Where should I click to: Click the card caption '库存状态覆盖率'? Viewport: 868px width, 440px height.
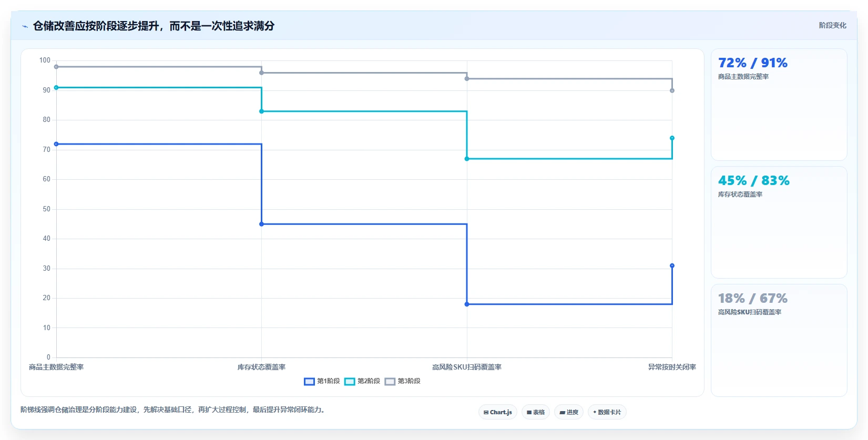[x=740, y=195]
